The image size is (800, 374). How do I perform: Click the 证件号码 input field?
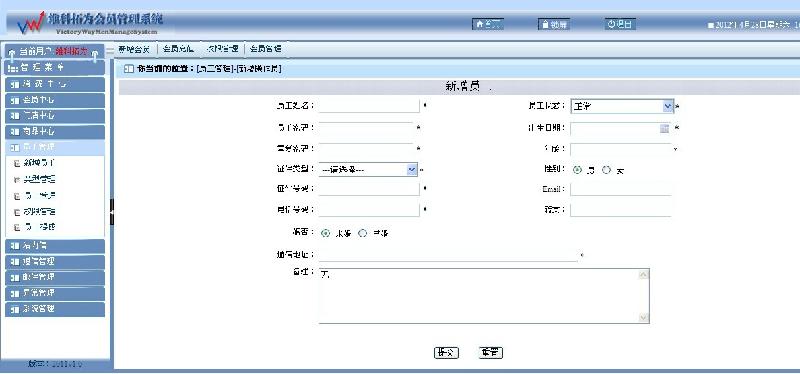coord(369,189)
